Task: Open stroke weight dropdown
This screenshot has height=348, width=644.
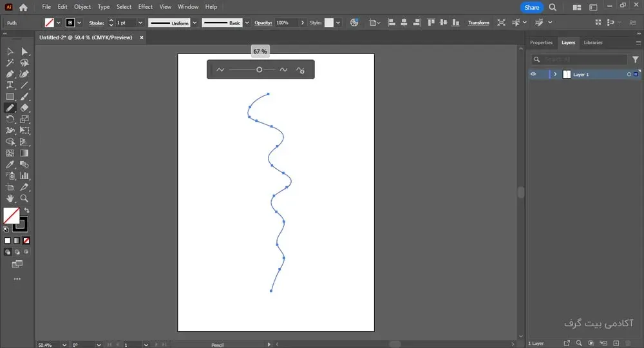Action: point(140,23)
